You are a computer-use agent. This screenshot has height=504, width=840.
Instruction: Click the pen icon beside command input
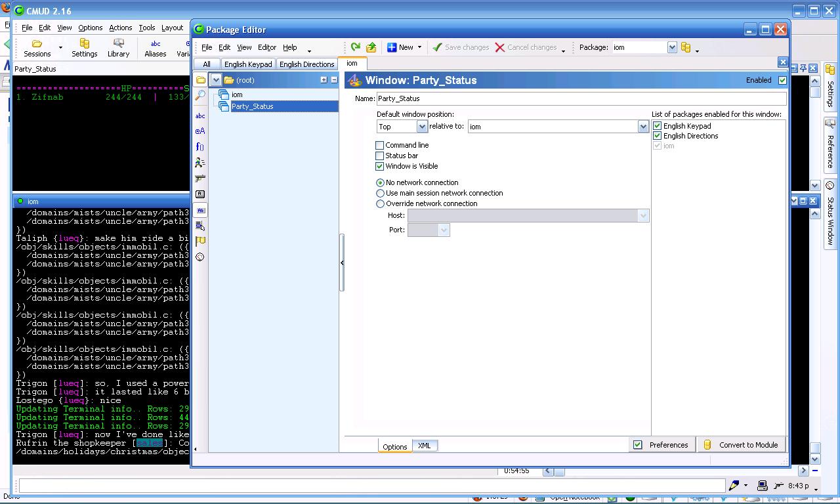pos(734,486)
